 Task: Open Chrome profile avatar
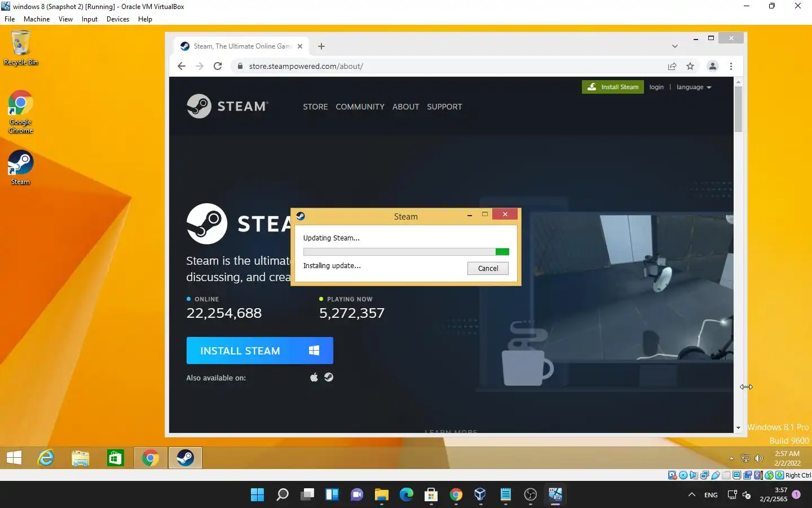pyautogui.click(x=713, y=66)
